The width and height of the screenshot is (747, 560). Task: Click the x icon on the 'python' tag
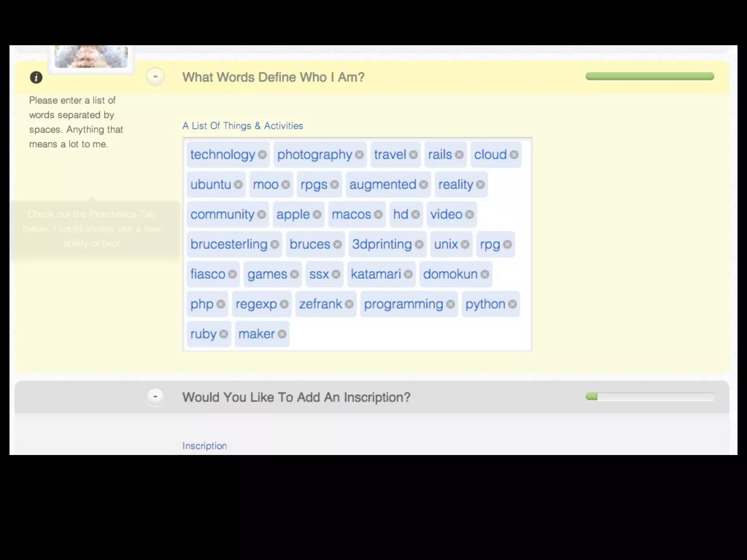coord(512,304)
